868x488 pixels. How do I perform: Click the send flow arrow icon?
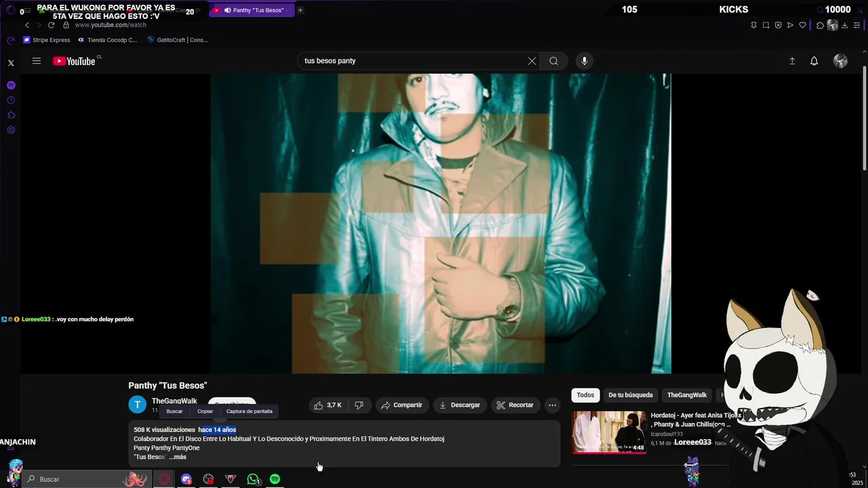coord(790,25)
